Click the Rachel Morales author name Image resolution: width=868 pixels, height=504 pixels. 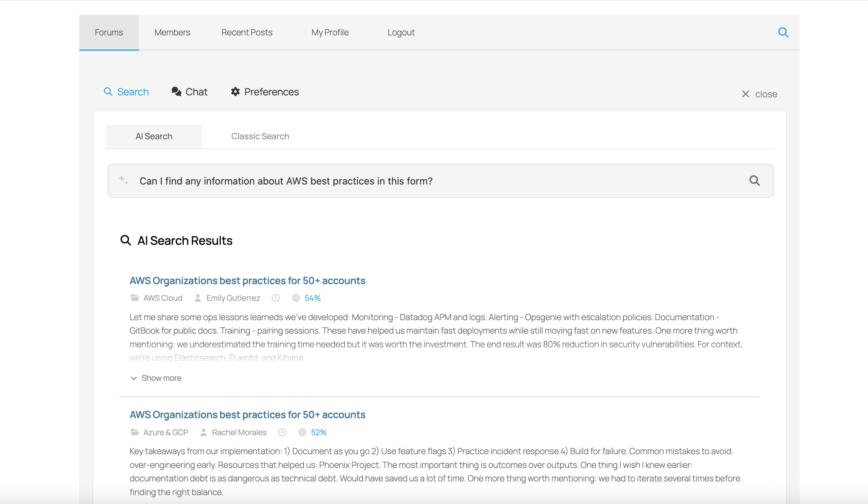pyautogui.click(x=239, y=432)
